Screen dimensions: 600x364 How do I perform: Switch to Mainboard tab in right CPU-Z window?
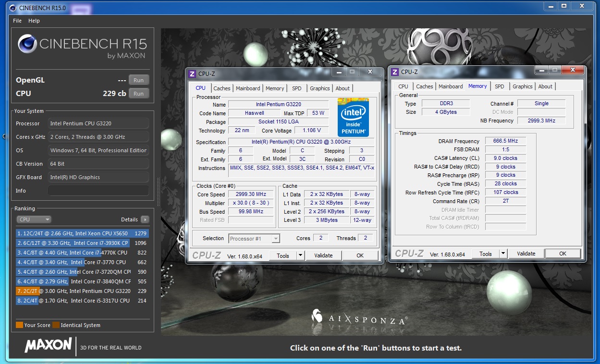(x=451, y=86)
